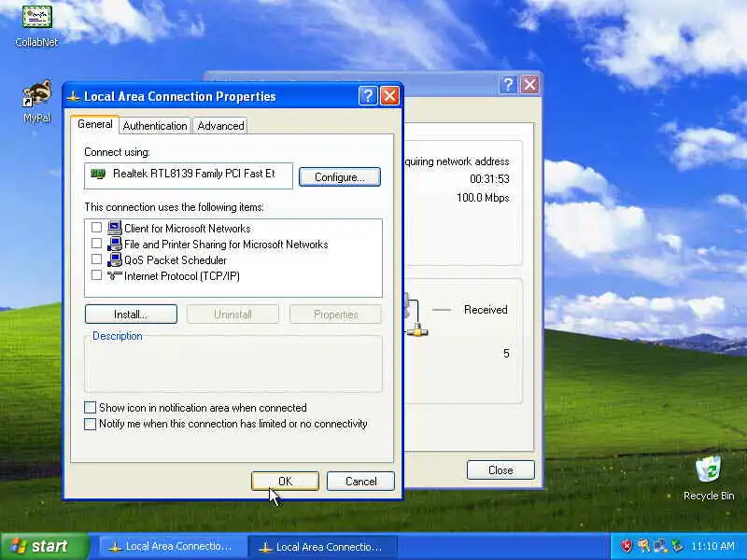Click the 00:31:53 duration value
Image resolution: width=747 pixels, height=560 pixels.
click(x=489, y=179)
